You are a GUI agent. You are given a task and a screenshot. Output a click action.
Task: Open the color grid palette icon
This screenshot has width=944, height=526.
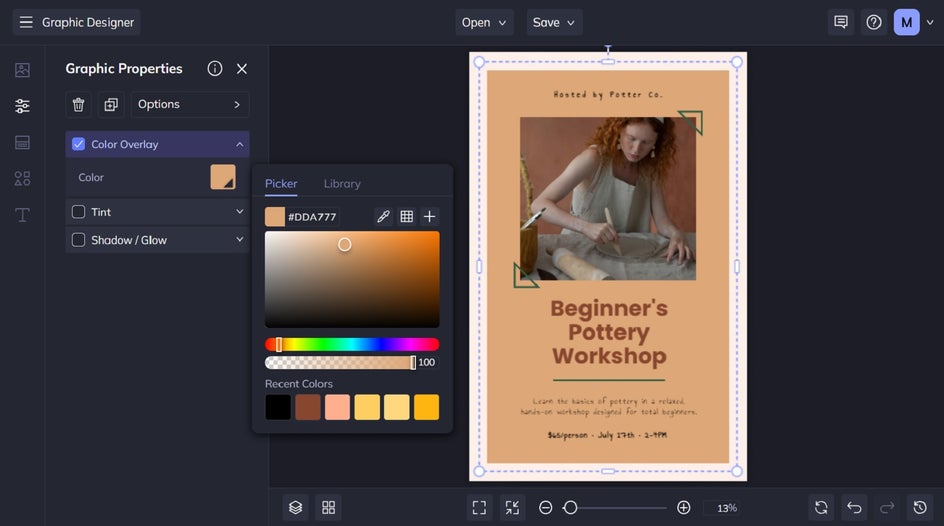coord(407,217)
